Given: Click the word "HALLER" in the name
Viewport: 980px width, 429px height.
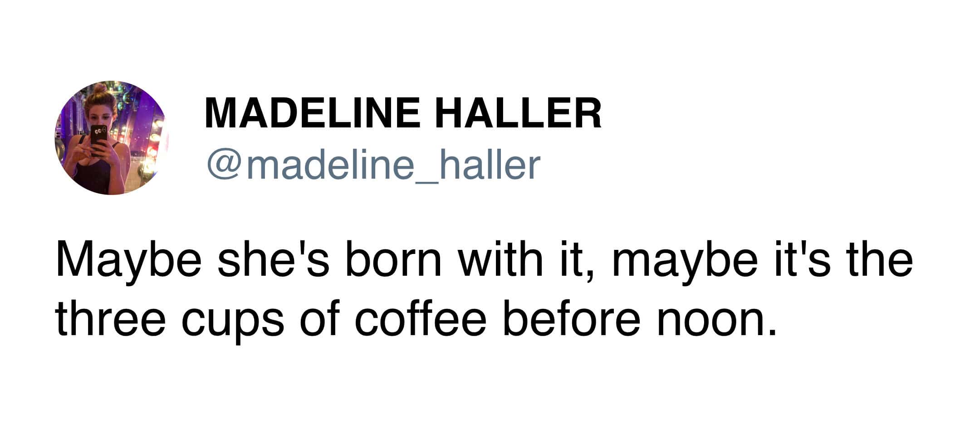Looking at the screenshot, I should pyautogui.click(x=518, y=113).
